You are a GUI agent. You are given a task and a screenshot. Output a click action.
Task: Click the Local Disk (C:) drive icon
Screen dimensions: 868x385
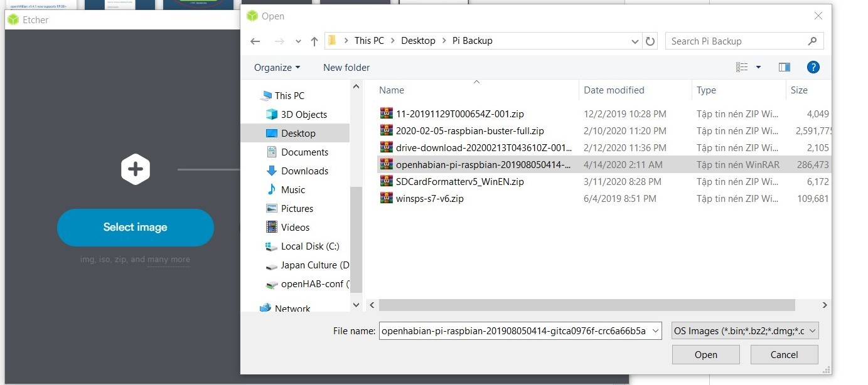pyautogui.click(x=272, y=246)
